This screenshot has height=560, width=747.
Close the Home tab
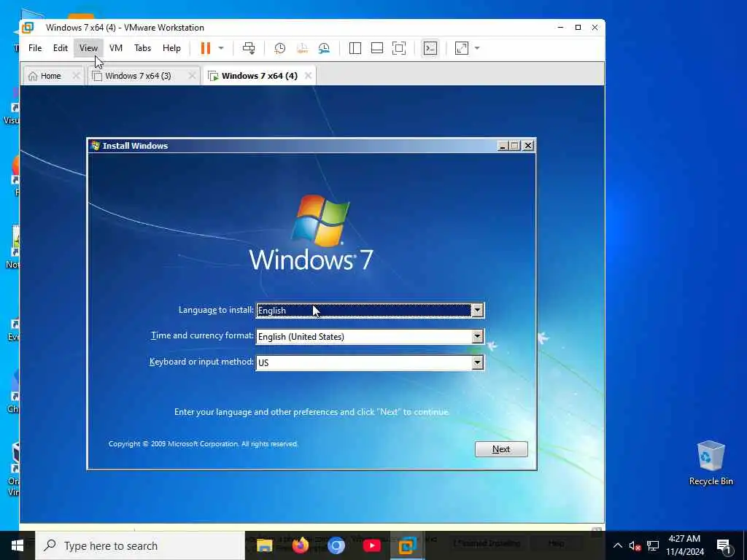pyautogui.click(x=76, y=76)
